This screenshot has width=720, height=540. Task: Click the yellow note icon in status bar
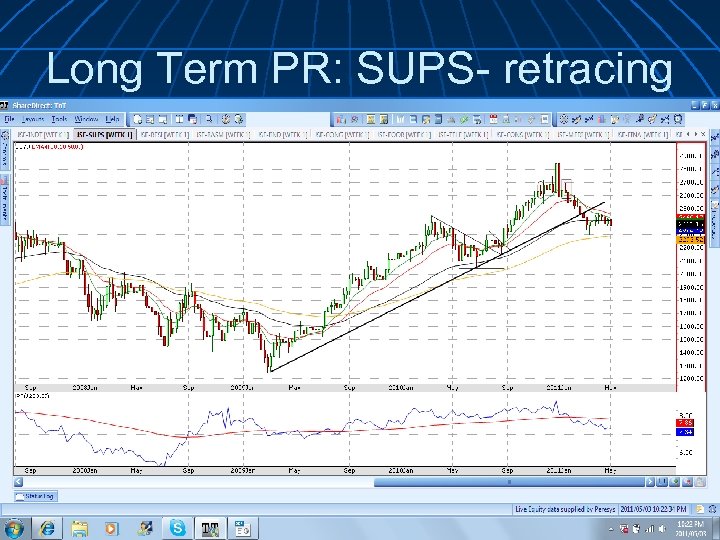coord(699,509)
